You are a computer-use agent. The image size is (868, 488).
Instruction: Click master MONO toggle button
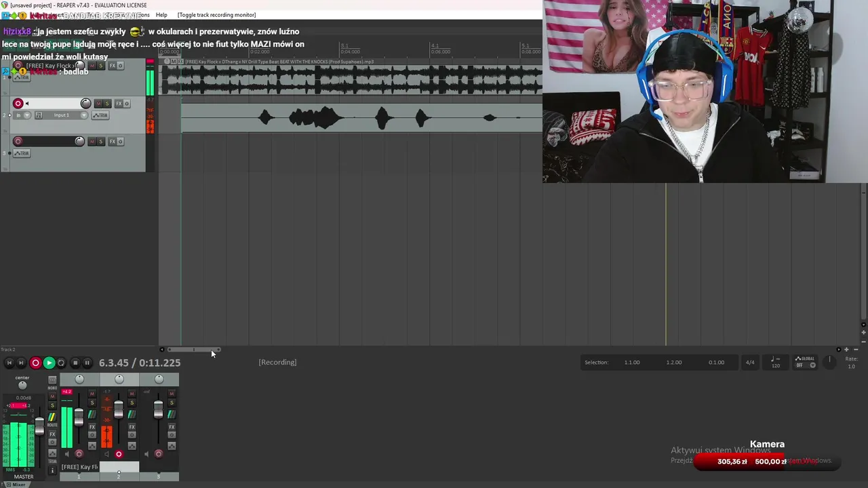52,380
